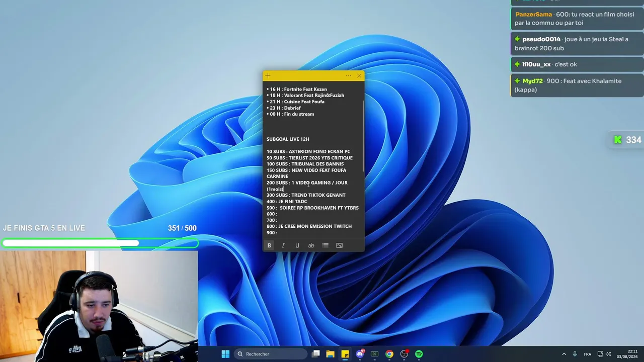The width and height of the screenshot is (644, 362).
Task: Click the heading "SUBGOAL LIVE 12H"
Action: [288, 139]
